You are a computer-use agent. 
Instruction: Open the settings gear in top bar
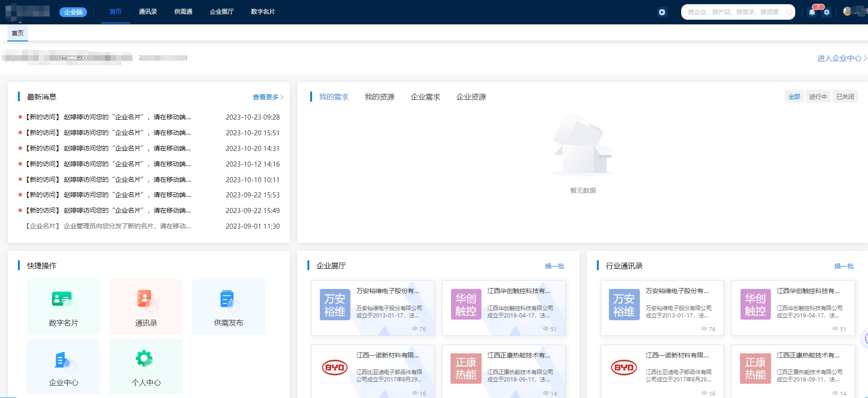click(x=827, y=12)
